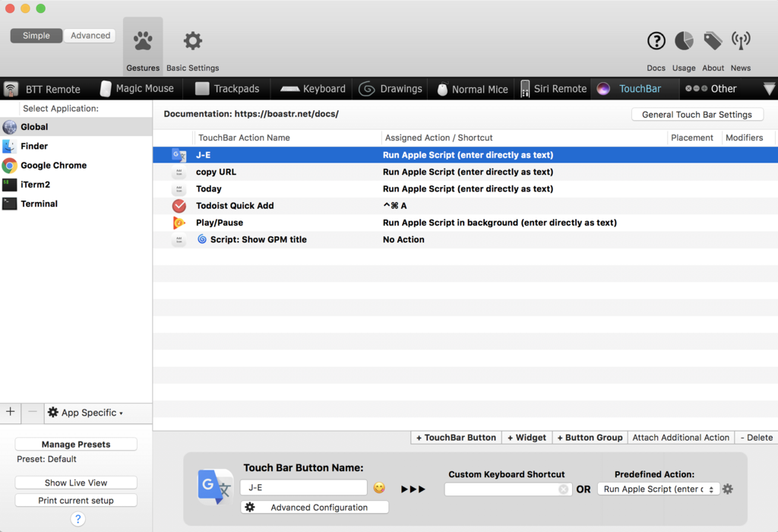Viewport: 778px width, 532px height.
Task: Open About tag icon
Action: tap(713, 41)
